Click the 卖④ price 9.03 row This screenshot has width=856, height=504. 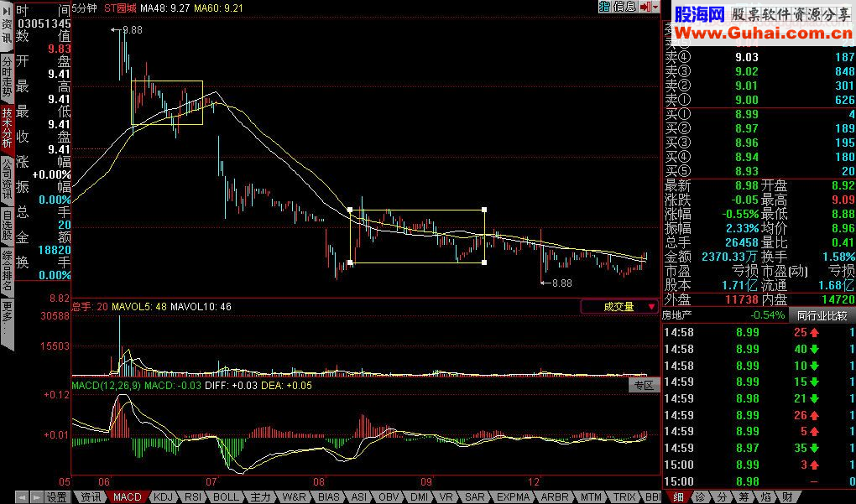pyautogui.click(x=759, y=57)
